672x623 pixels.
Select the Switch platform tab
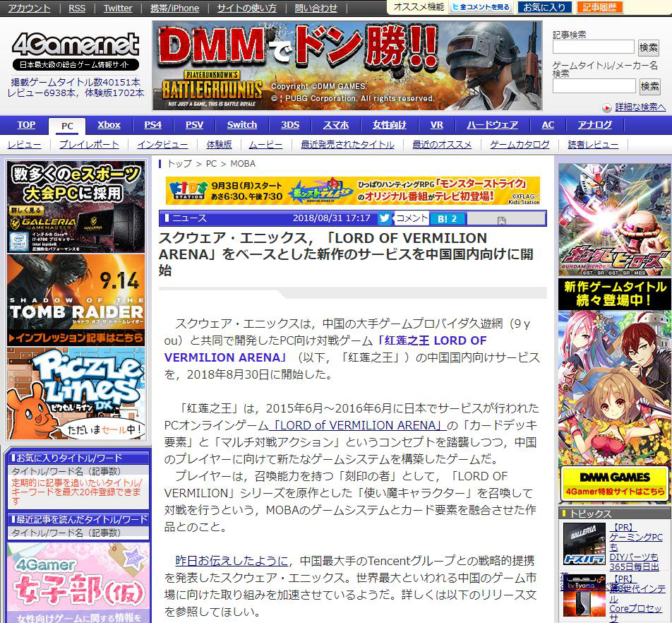242,125
